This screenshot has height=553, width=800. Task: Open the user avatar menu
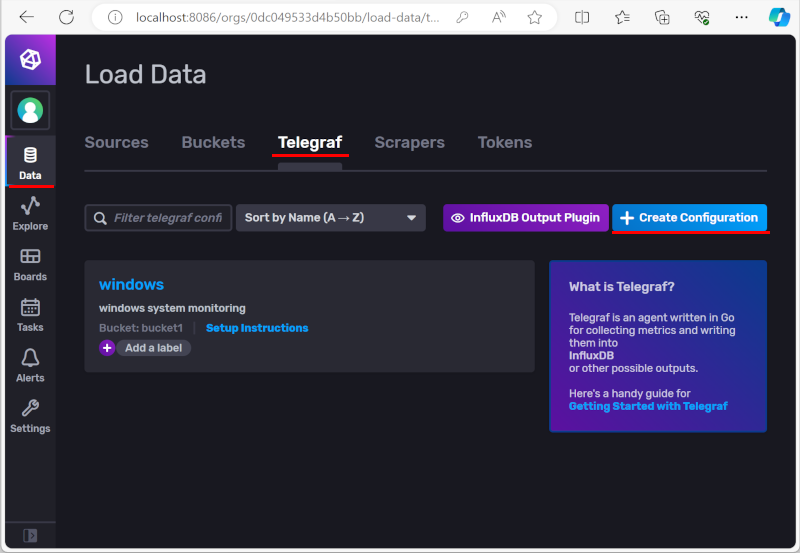tap(30, 110)
